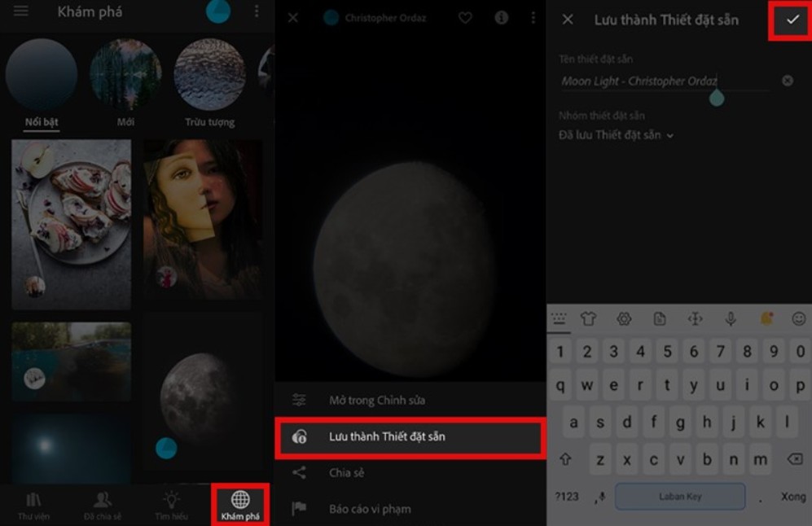Confirm saving preset with the checkmark
The width and height of the screenshot is (812, 526).
pos(792,20)
